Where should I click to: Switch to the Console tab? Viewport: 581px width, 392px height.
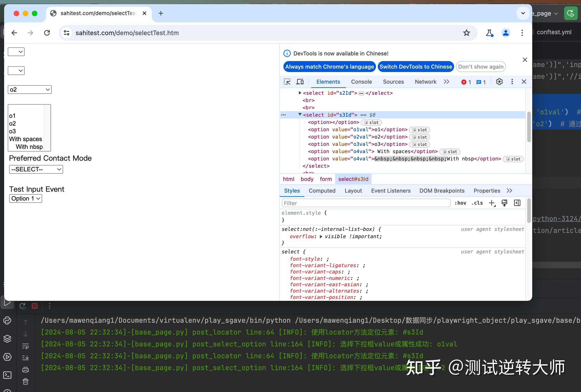click(361, 82)
